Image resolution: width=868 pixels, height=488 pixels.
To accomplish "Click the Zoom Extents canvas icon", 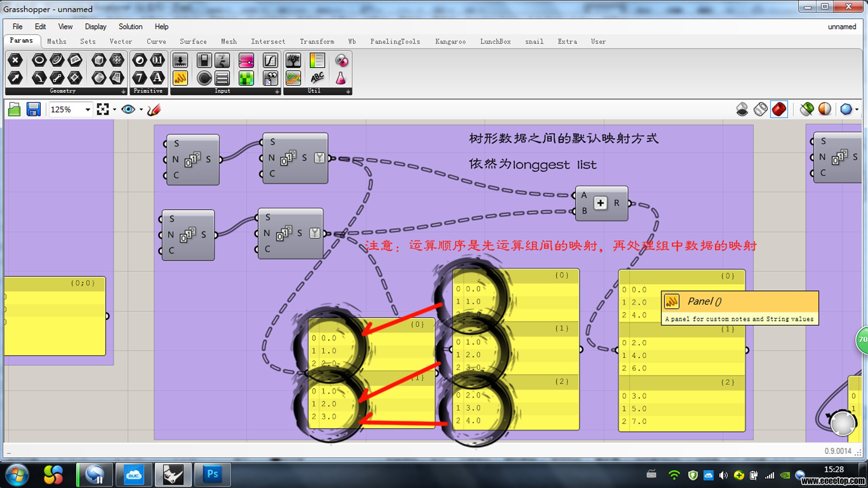I will point(103,109).
